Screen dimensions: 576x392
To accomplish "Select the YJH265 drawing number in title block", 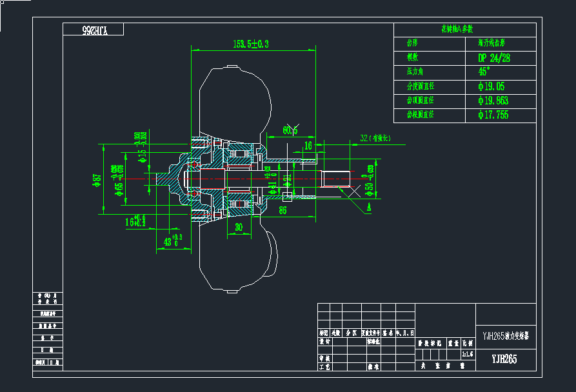I will 504,359.
